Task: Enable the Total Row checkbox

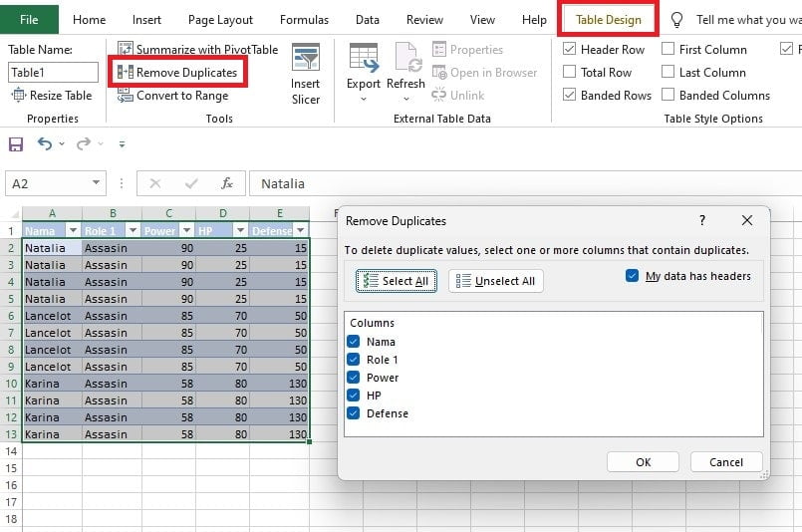Action: 569,72
